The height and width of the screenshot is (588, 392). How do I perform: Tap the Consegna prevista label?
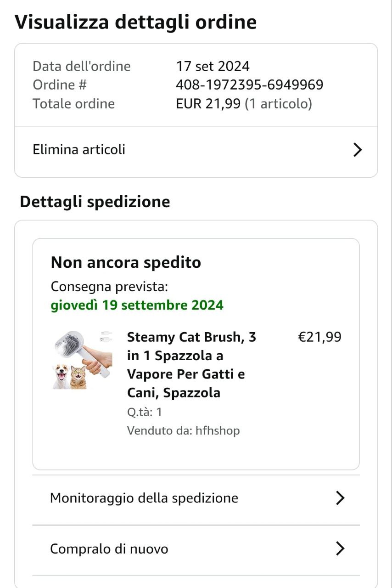coord(109,287)
